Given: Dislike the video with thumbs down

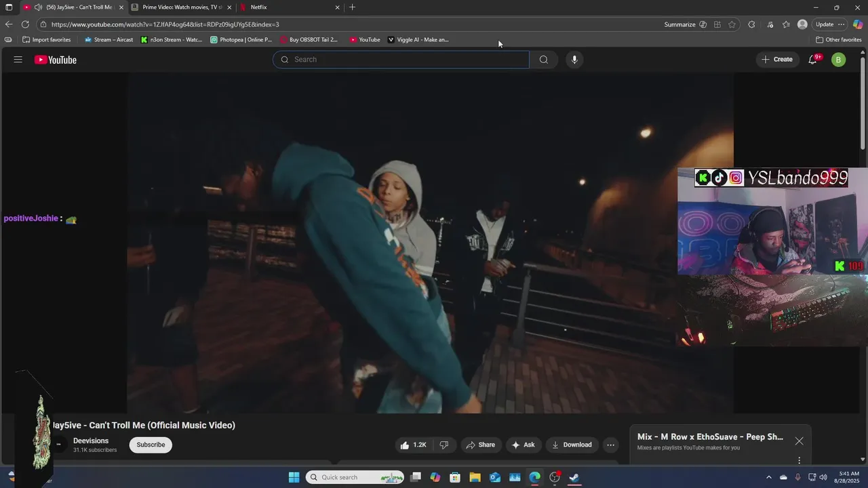Looking at the screenshot, I should click(444, 445).
